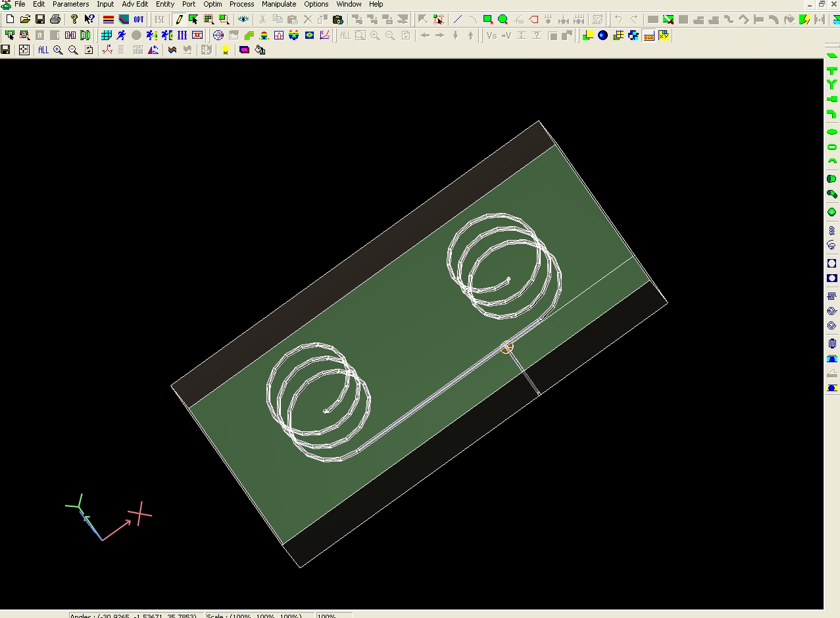Click the green-yellow lightning icon in top row
The height and width of the screenshot is (618, 840).
[804, 20]
